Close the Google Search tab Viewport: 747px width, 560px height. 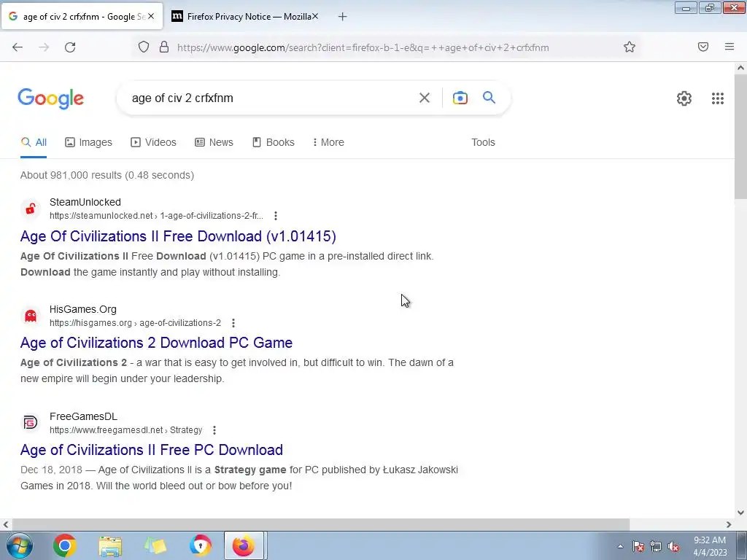click(x=151, y=16)
